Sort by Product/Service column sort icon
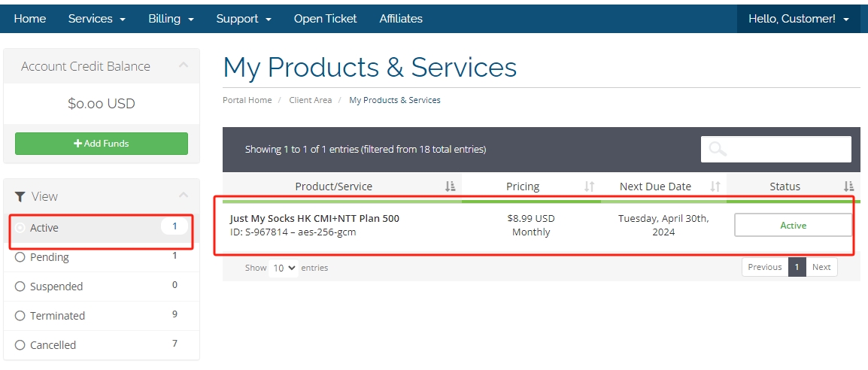This screenshot has width=868, height=370. 450,187
